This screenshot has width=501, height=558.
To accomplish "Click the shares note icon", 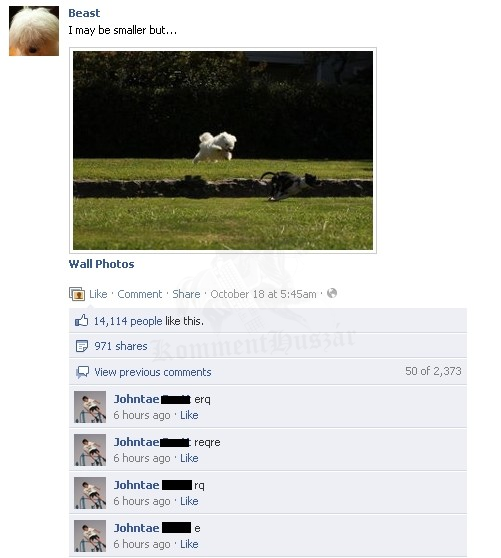I will [x=82, y=346].
